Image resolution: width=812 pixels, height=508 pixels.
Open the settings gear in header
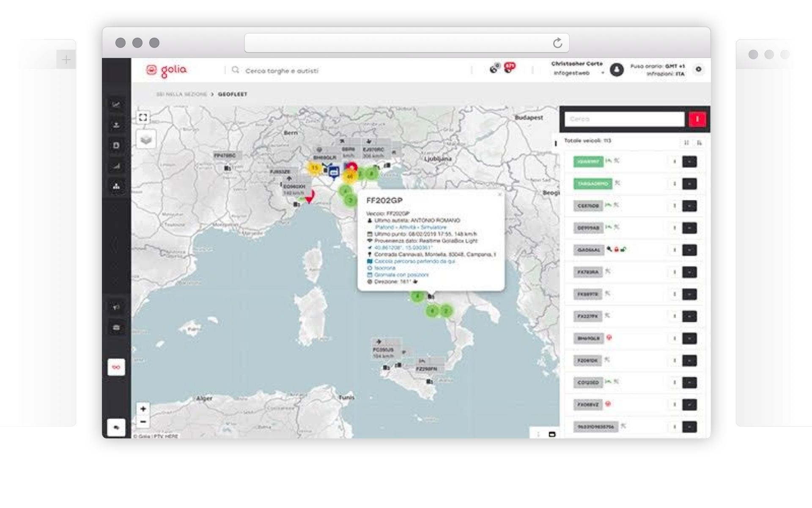point(699,69)
